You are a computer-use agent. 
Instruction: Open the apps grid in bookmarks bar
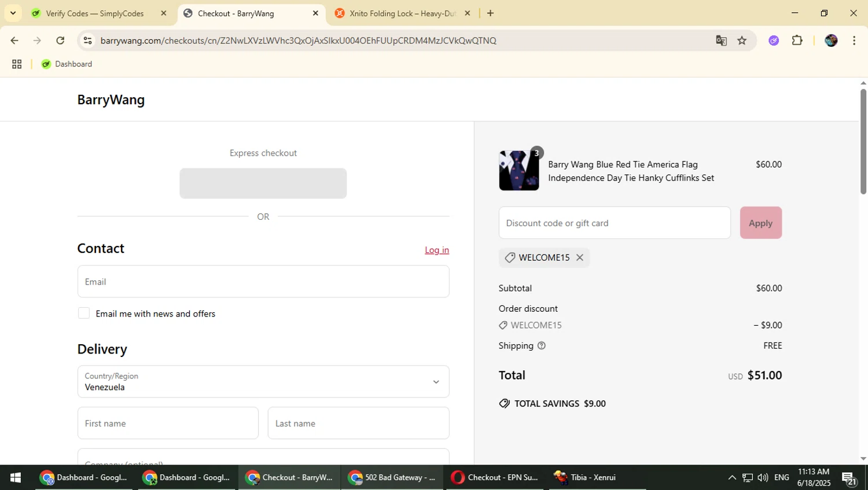click(17, 64)
